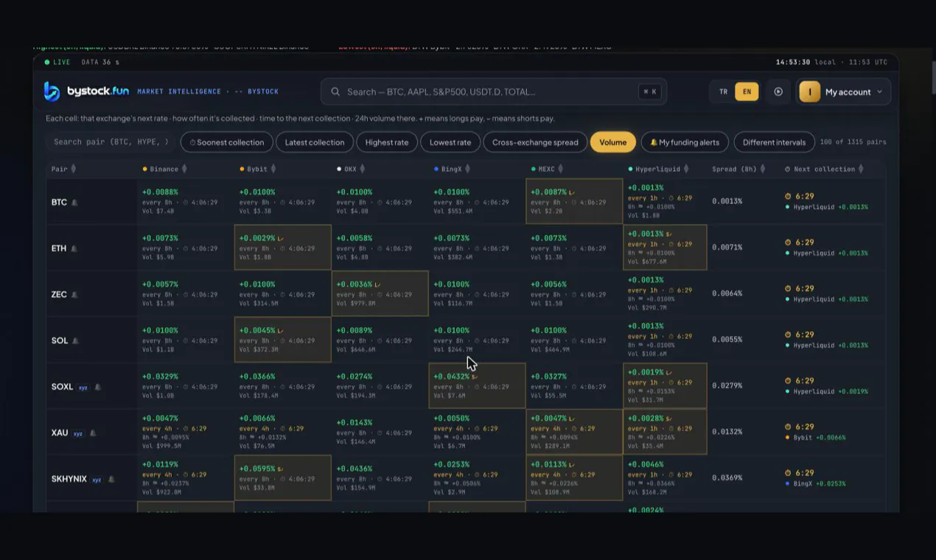The height and width of the screenshot is (560, 936).
Task: Select the Volume filter chip
Action: click(612, 142)
